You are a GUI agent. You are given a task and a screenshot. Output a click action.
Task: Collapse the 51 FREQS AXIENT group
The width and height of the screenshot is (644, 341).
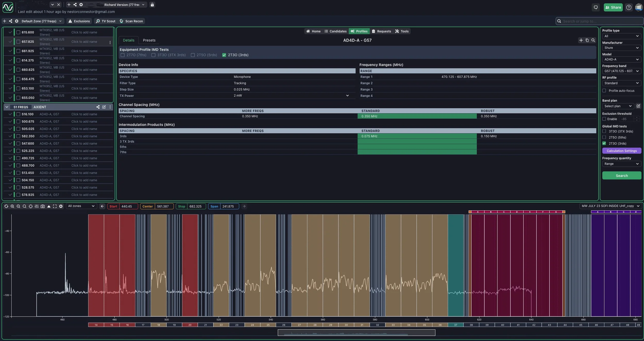[x=7, y=107]
